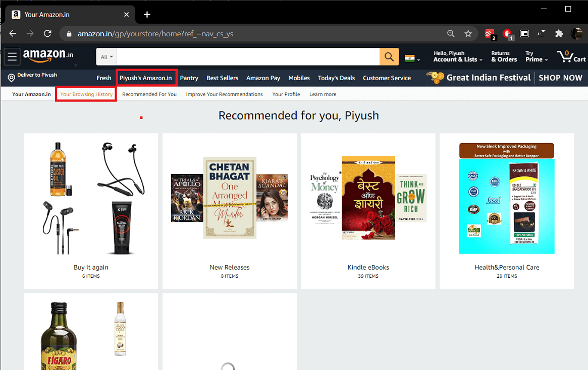Viewport: 588px width, 370px height.
Task: Expand the Try Prime dropdown
Action: [x=535, y=56]
